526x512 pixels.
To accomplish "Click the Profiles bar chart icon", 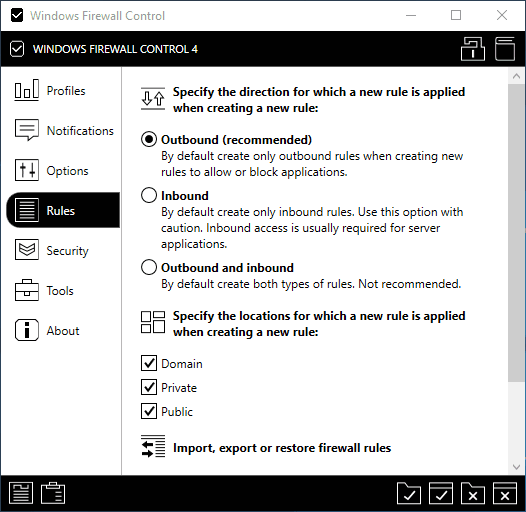I will [x=27, y=90].
